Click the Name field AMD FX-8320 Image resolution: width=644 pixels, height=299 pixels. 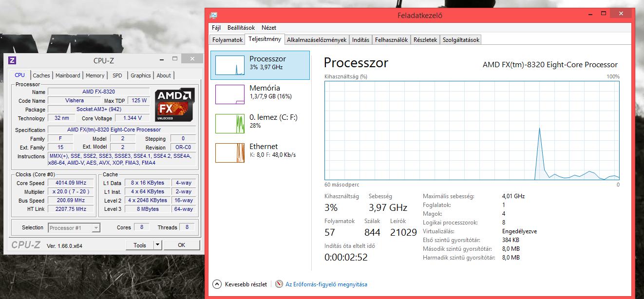[x=98, y=92]
